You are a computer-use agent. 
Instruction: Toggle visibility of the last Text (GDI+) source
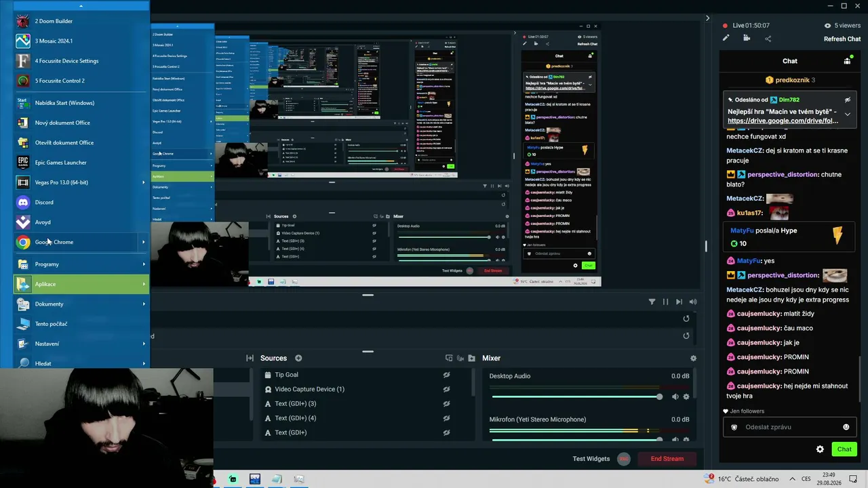point(446,432)
